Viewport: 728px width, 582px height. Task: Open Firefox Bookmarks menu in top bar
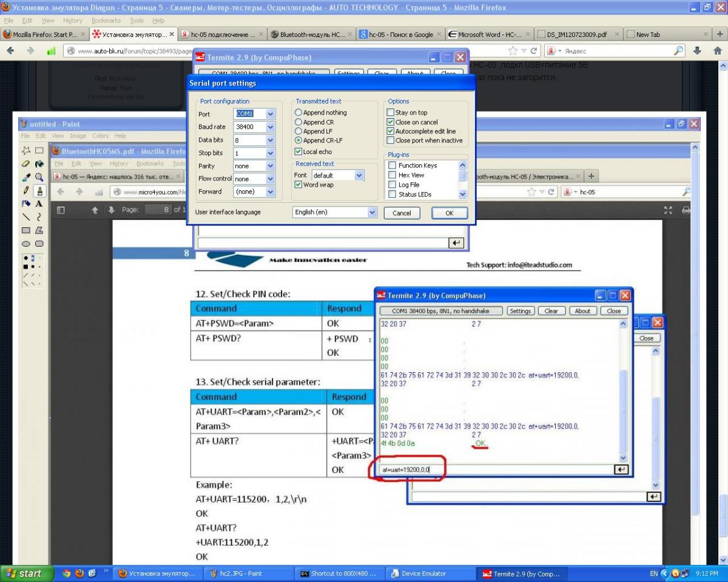tap(106, 21)
